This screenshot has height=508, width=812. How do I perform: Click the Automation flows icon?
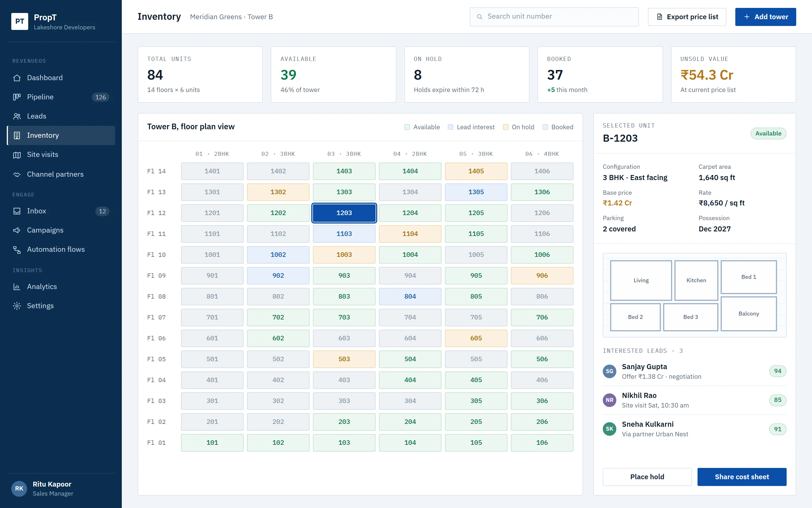(17, 250)
